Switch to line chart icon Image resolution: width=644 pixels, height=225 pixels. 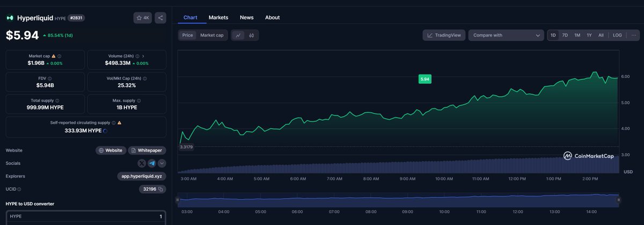pyautogui.click(x=238, y=35)
